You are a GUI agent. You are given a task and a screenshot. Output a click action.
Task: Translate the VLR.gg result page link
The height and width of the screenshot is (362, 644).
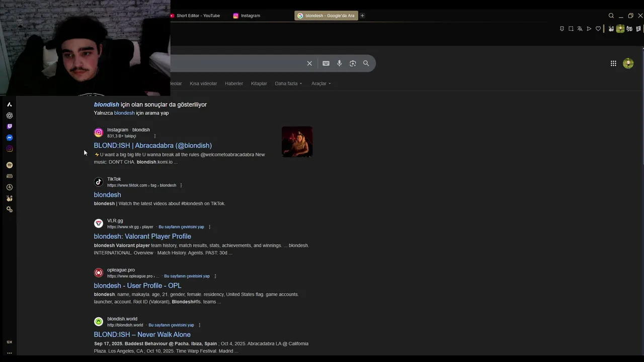pos(181,227)
